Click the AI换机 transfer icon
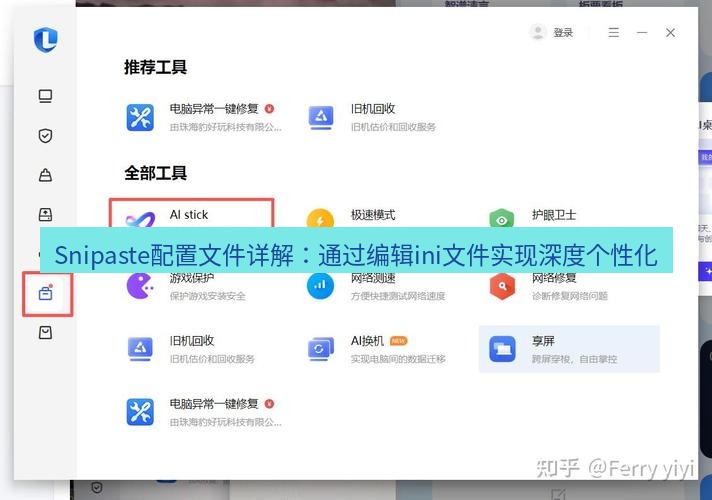The width and height of the screenshot is (712, 500). pyautogui.click(x=321, y=349)
